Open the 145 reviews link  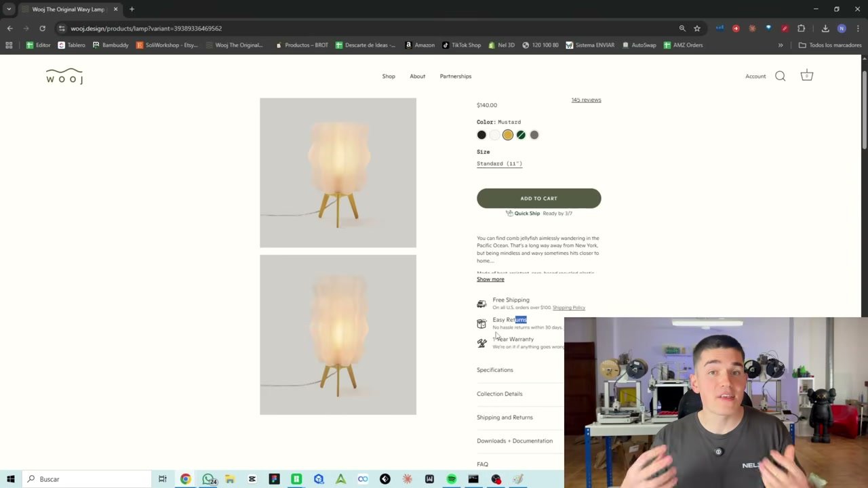(x=586, y=100)
